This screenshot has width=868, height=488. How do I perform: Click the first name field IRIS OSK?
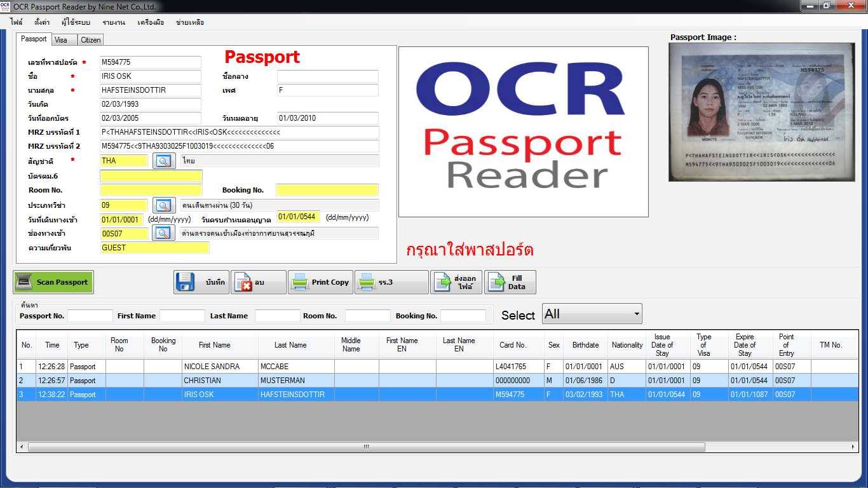[x=151, y=76]
